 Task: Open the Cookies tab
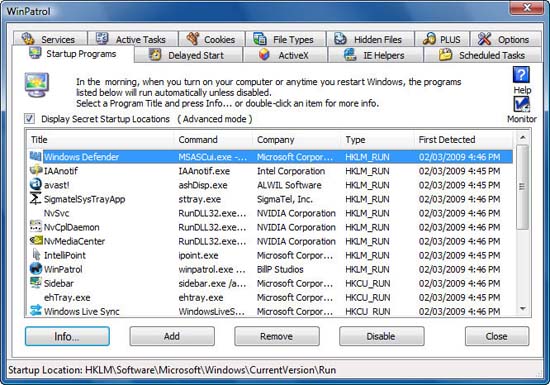click(212, 39)
